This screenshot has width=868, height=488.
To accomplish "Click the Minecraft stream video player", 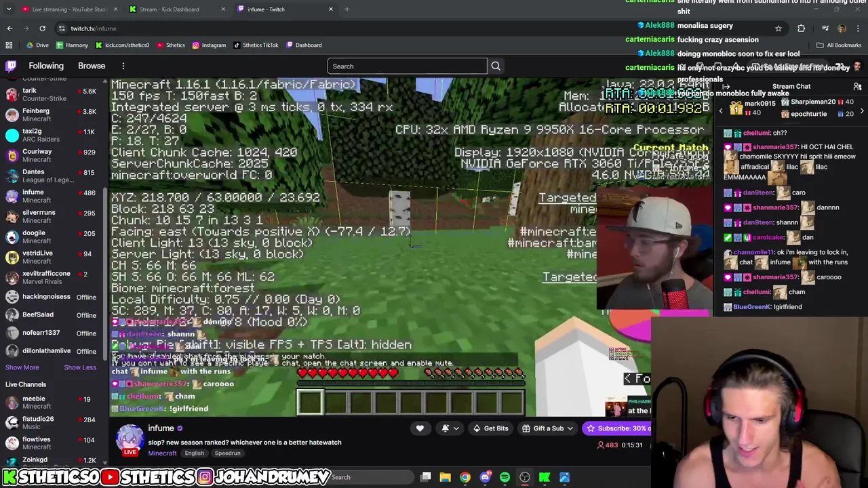I will [380, 247].
